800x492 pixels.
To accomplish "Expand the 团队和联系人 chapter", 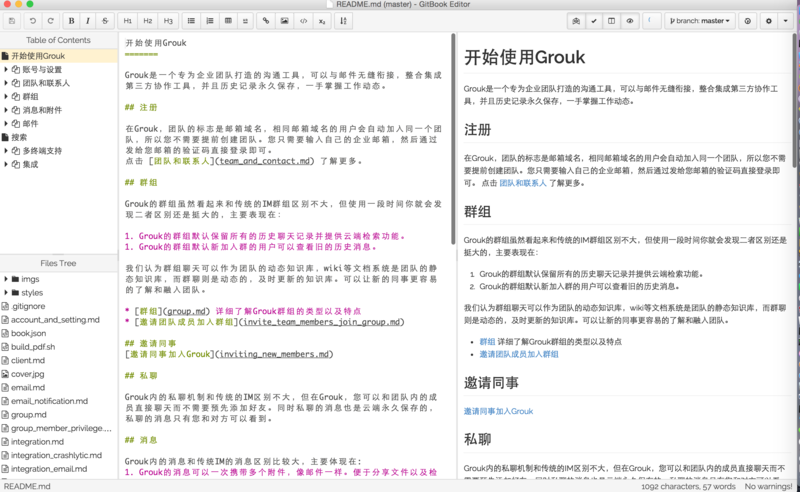I will pyautogui.click(x=6, y=83).
